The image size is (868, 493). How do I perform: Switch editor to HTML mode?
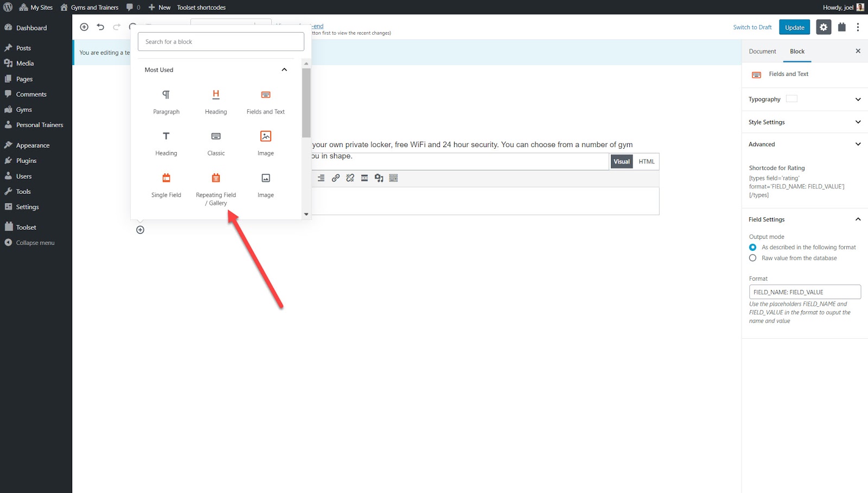646,162
